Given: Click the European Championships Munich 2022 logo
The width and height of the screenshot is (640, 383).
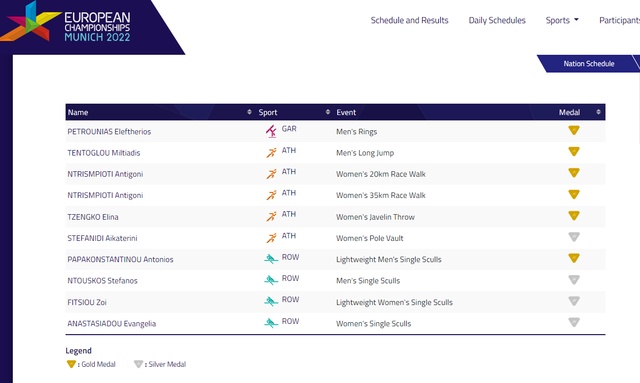Looking at the screenshot, I should click(66, 22).
